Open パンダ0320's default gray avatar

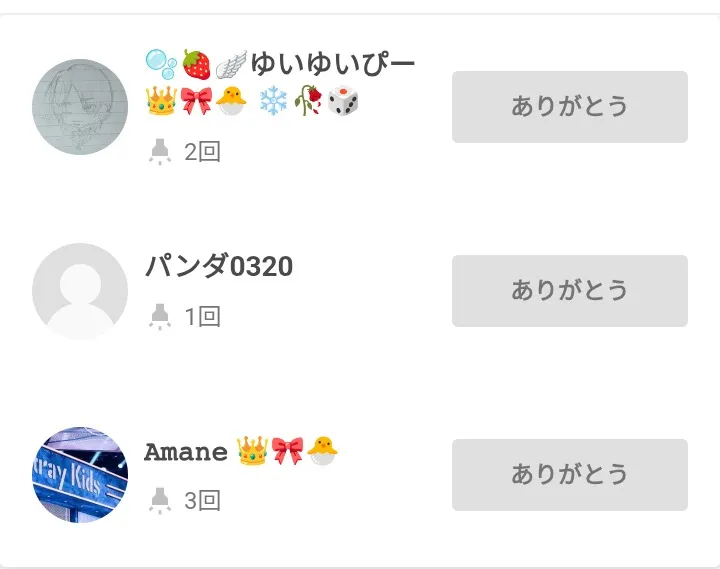[x=80, y=291]
